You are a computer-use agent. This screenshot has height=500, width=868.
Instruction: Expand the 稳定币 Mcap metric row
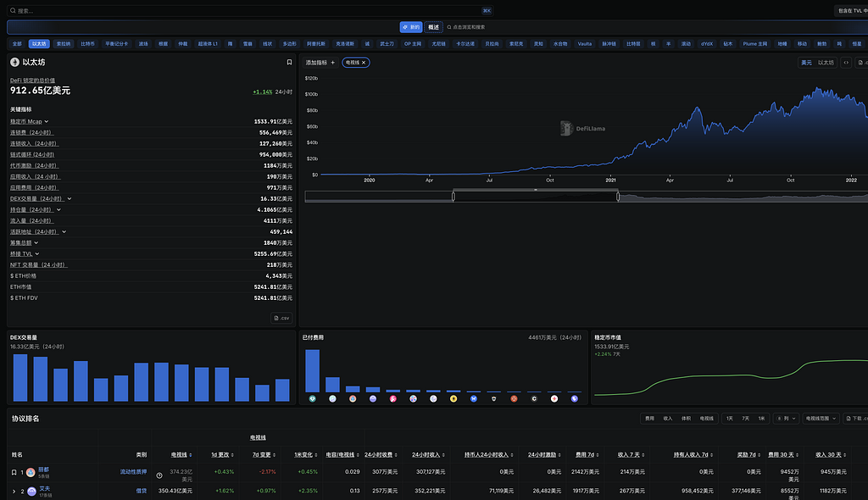47,121
